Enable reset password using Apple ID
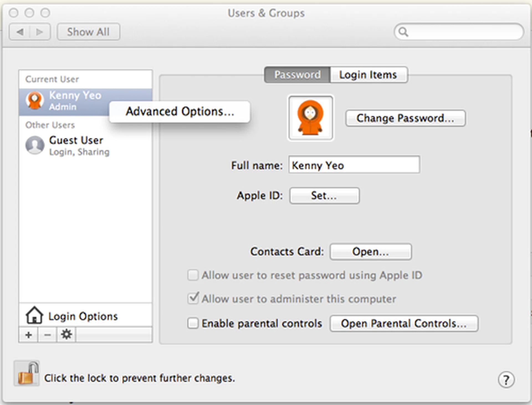This screenshot has width=532, height=405. [x=193, y=275]
